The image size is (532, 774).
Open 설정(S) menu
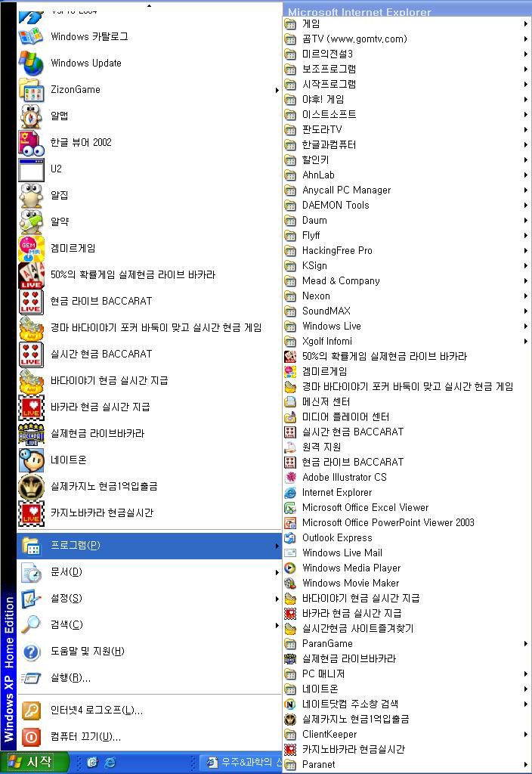[149, 599]
